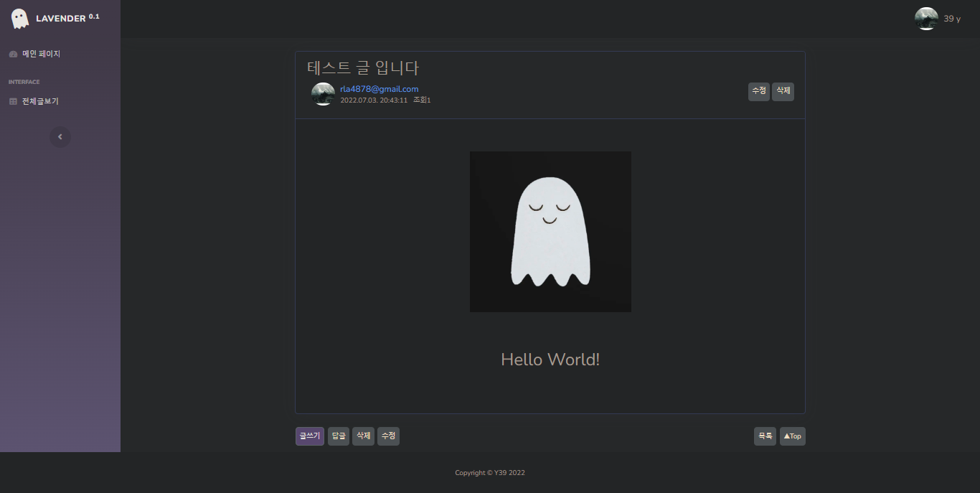The image size is (980, 493).
Task: Click the Hello World! text
Action: pyautogui.click(x=550, y=360)
